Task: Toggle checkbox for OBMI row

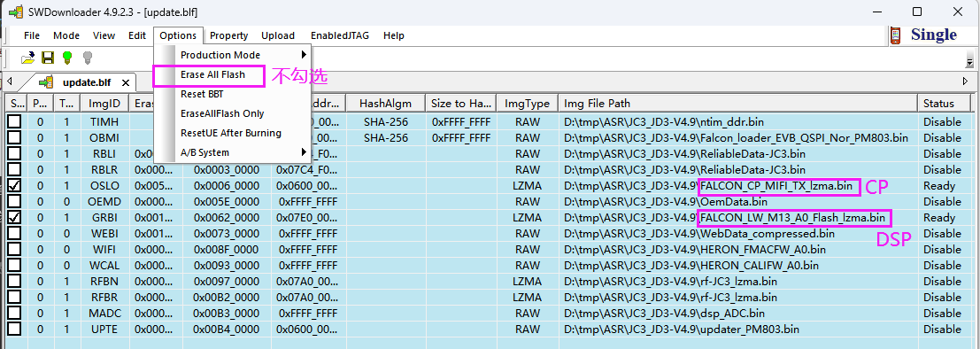Action: pos(14,137)
